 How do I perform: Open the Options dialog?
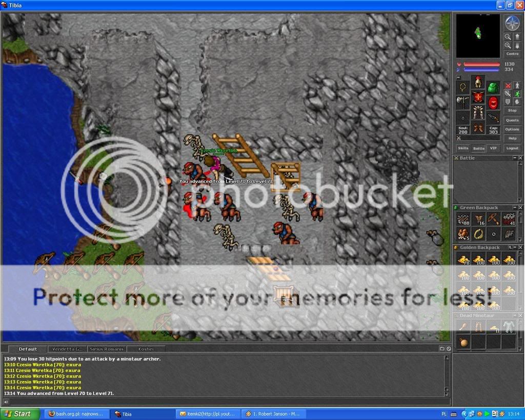pyautogui.click(x=512, y=129)
